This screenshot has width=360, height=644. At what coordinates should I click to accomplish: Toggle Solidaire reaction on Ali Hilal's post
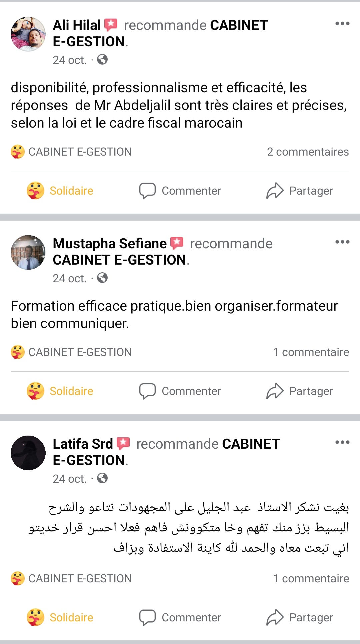pos(60,191)
